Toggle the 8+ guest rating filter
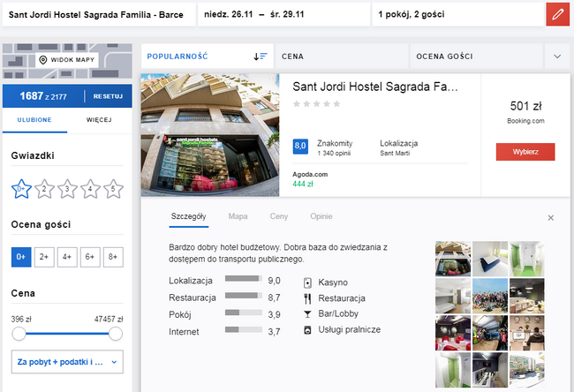This screenshot has height=392, width=574. point(113,257)
